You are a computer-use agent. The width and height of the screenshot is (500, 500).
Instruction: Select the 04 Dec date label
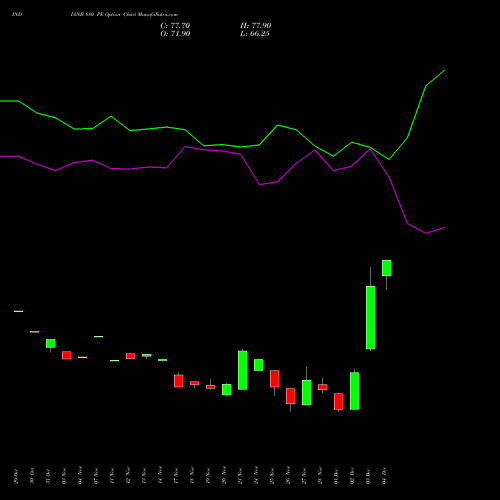point(384,475)
